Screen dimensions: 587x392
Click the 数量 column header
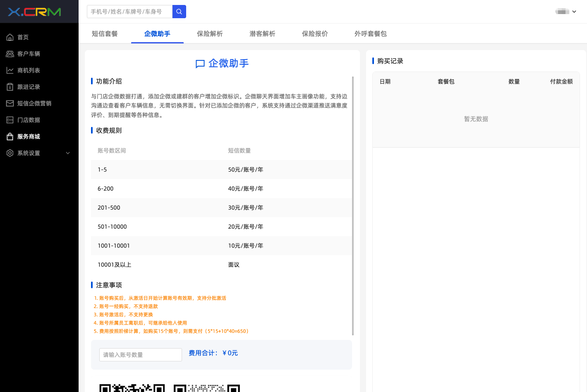(x=514, y=81)
